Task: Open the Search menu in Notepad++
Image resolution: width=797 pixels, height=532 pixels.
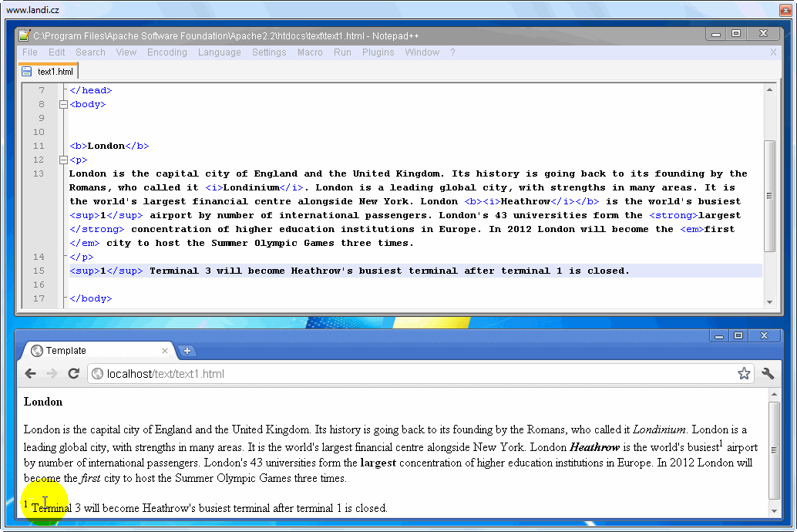Action: pyautogui.click(x=90, y=52)
